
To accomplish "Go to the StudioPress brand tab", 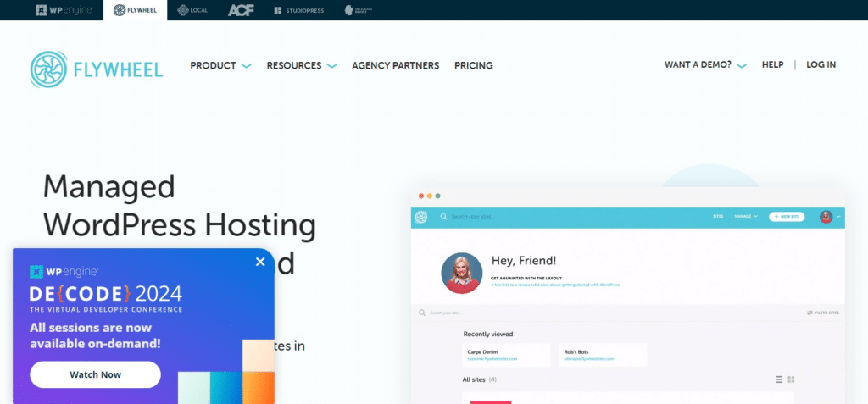I will tap(299, 10).
